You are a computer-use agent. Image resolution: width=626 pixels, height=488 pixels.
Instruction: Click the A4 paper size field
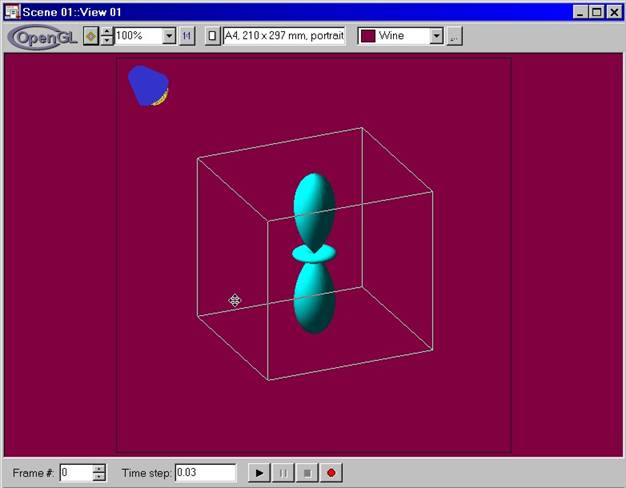click(284, 36)
